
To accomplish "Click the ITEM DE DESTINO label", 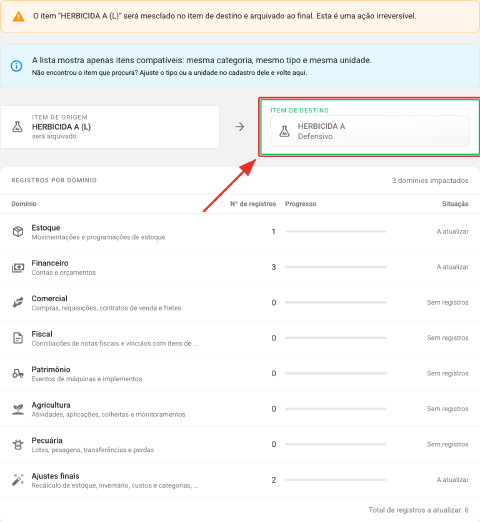I will 299,110.
